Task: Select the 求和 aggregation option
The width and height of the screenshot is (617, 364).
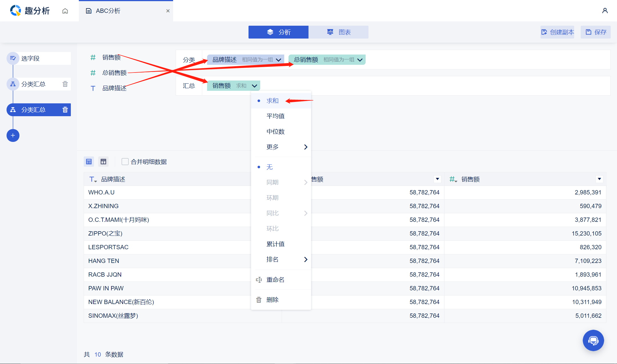Action: click(272, 101)
